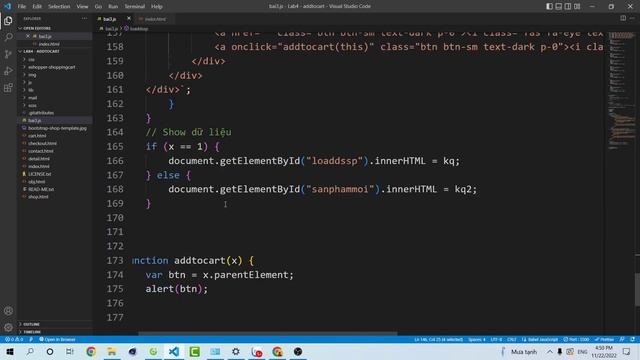Click the Go Live port status item
This screenshot has width=640, height=360.
577,339
